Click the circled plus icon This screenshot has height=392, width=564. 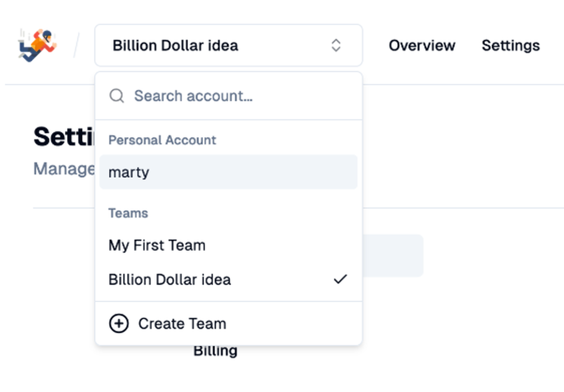click(118, 323)
